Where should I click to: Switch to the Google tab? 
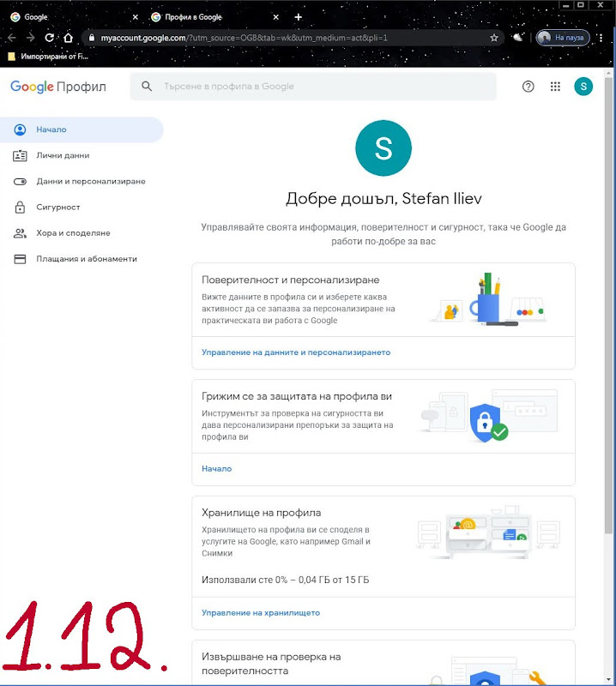(x=70, y=17)
